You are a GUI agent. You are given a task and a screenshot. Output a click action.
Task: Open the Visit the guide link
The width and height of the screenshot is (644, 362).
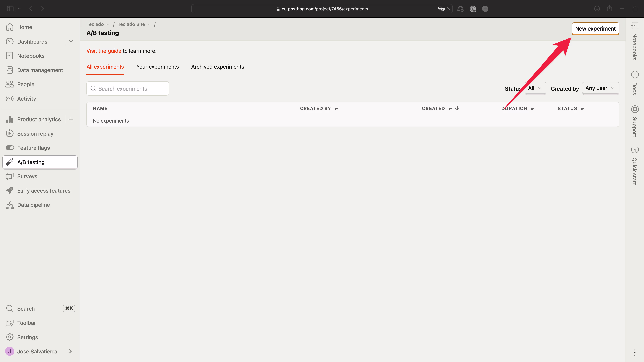(104, 51)
